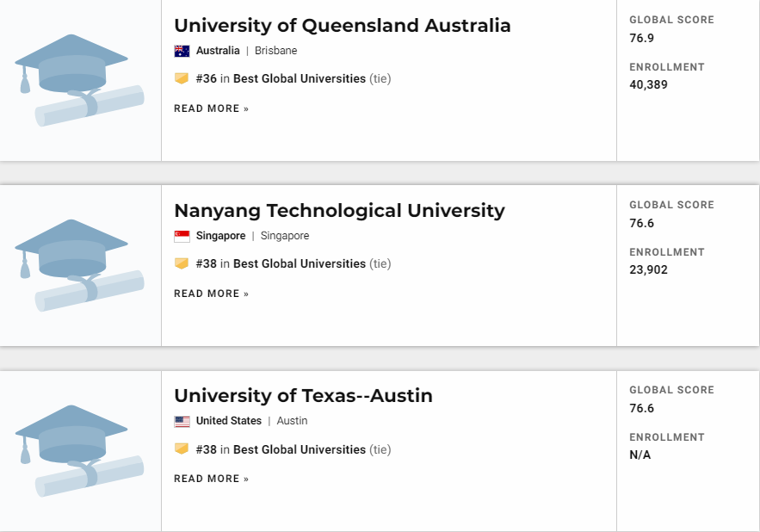Screen dimensions: 760x532
Task: Click the Queensland global score 76.9
Action: (x=642, y=39)
